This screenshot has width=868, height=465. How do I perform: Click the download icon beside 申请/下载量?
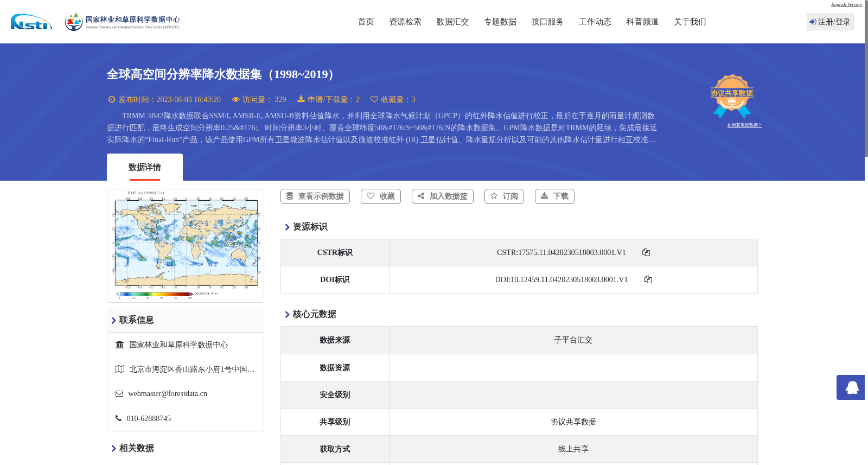301,99
